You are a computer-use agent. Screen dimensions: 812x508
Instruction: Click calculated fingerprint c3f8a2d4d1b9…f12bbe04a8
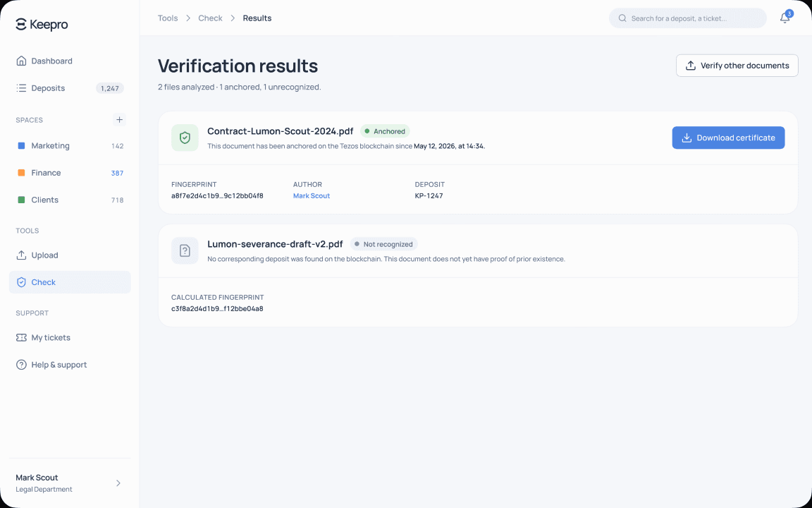click(x=218, y=309)
